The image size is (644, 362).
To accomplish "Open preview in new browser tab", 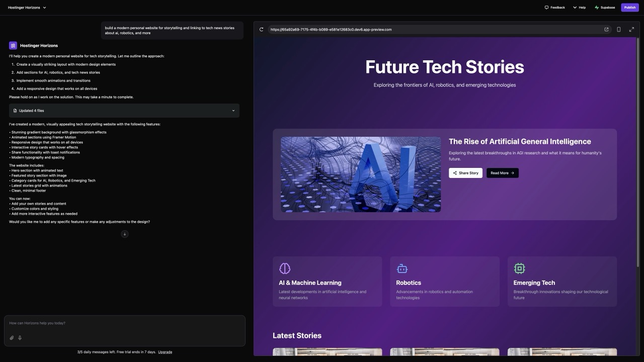I will pyautogui.click(x=606, y=29).
